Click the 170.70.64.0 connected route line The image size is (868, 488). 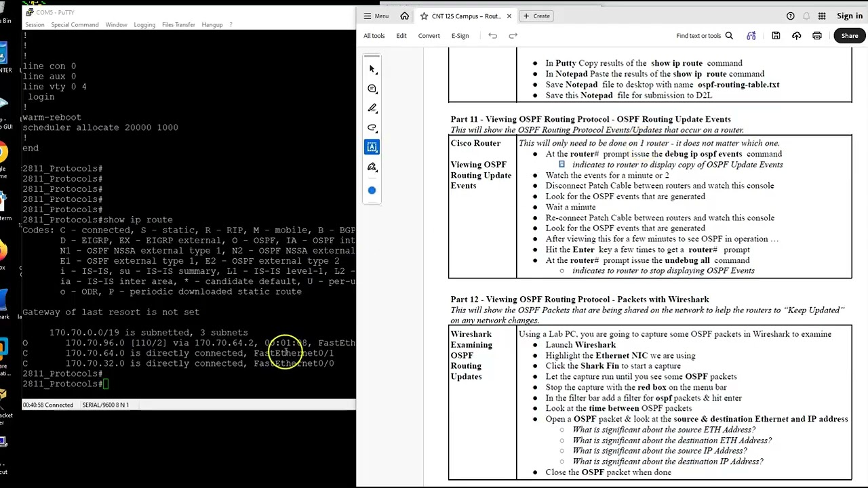[178, 353]
